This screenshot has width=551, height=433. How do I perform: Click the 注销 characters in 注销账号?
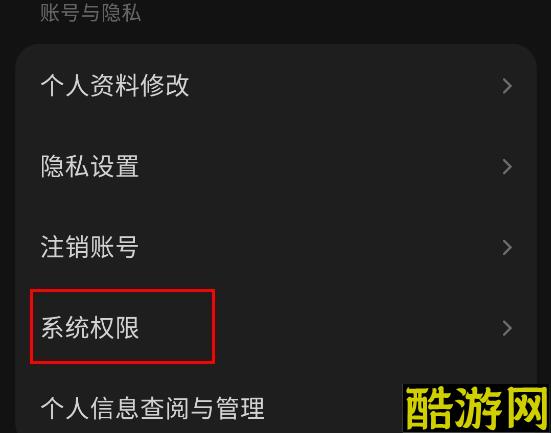click(65, 247)
